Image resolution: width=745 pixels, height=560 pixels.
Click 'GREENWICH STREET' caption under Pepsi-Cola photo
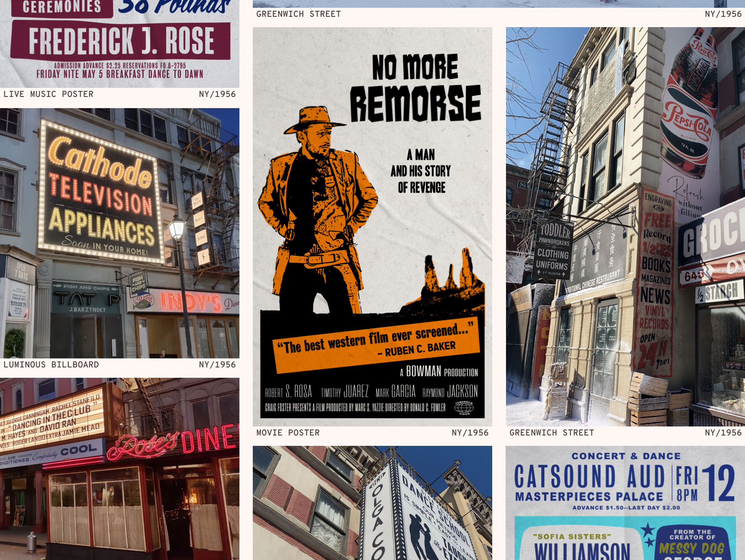(x=552, y=433)
